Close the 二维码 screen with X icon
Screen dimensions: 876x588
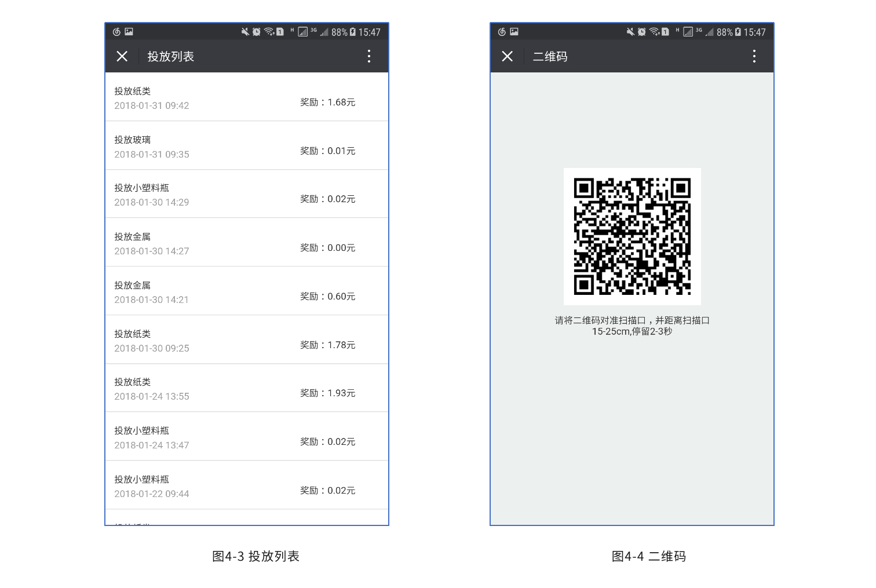click(507, 56)
